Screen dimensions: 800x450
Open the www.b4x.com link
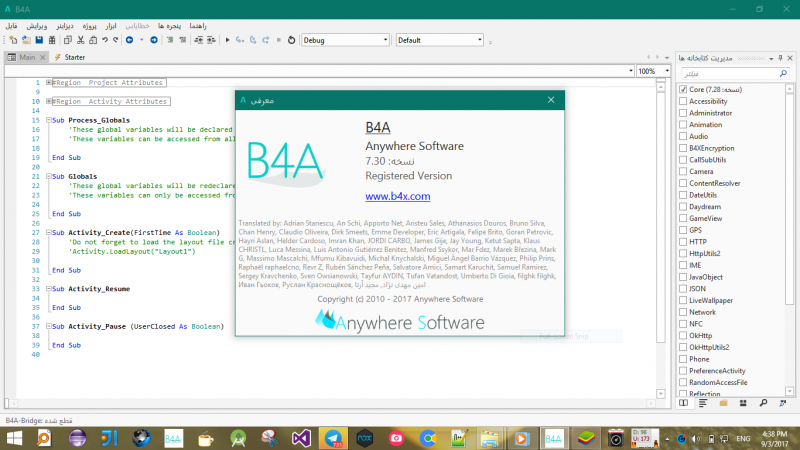397,196
